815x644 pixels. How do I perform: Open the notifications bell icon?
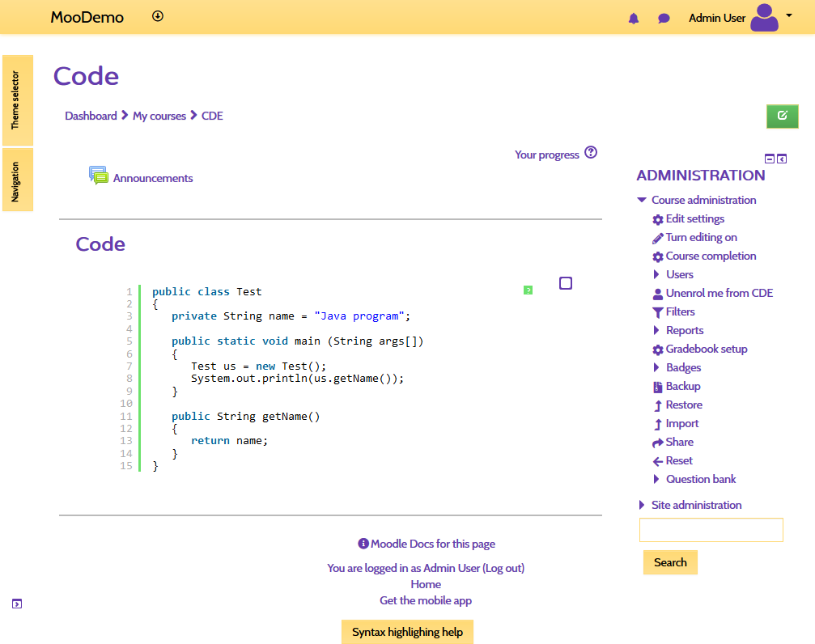[633, 19]
